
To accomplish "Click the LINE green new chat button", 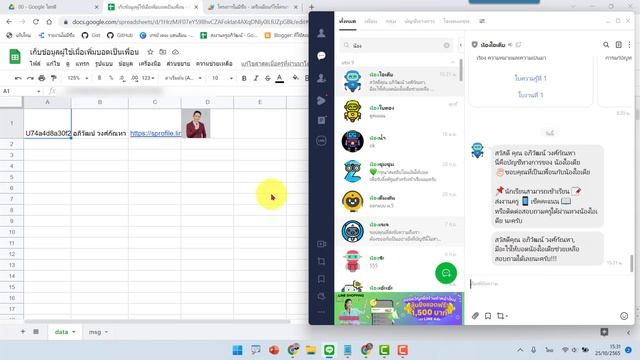I will point(446,273).
